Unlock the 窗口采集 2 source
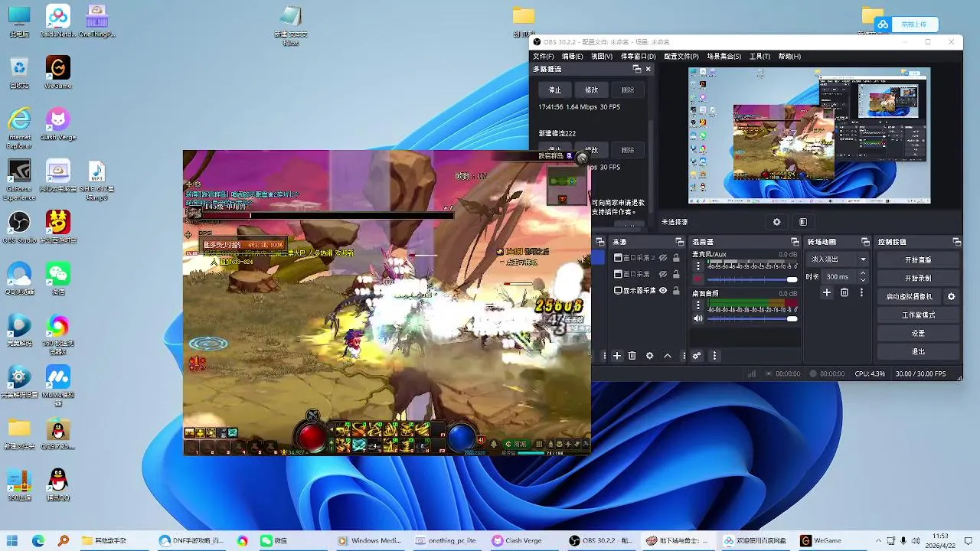This screenshot has width=980, height=551. point(676,258)
